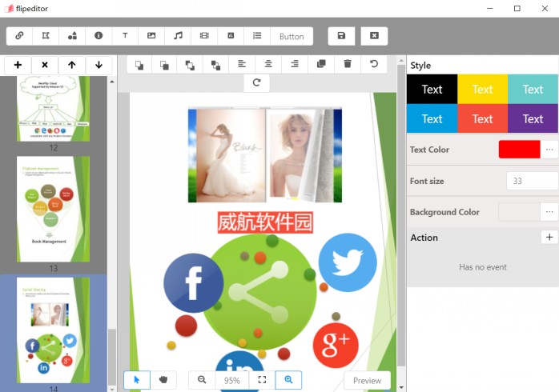
Task: Save the project with the floppy disk icon
Action: tap(341, 36)
